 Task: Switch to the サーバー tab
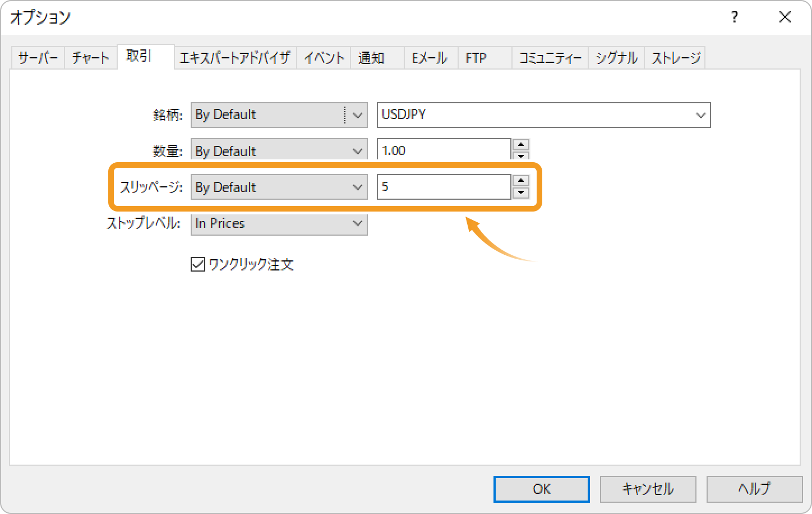click(38, 58)
